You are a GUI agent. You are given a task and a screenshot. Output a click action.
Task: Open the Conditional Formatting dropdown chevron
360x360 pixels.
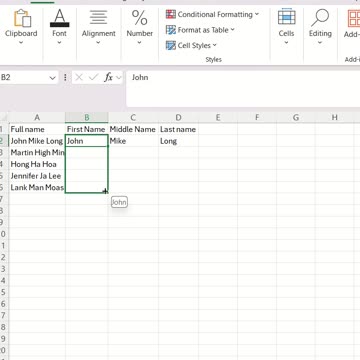click(257, 14)
